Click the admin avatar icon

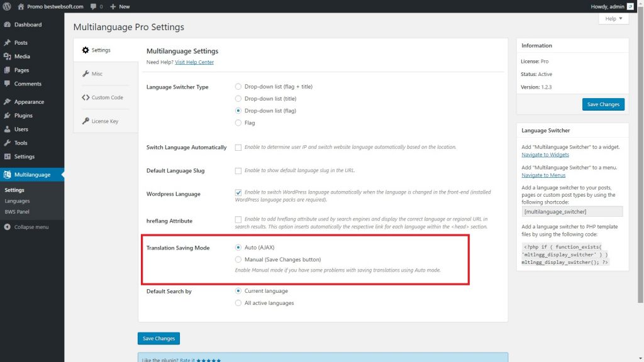pos(630,6)
